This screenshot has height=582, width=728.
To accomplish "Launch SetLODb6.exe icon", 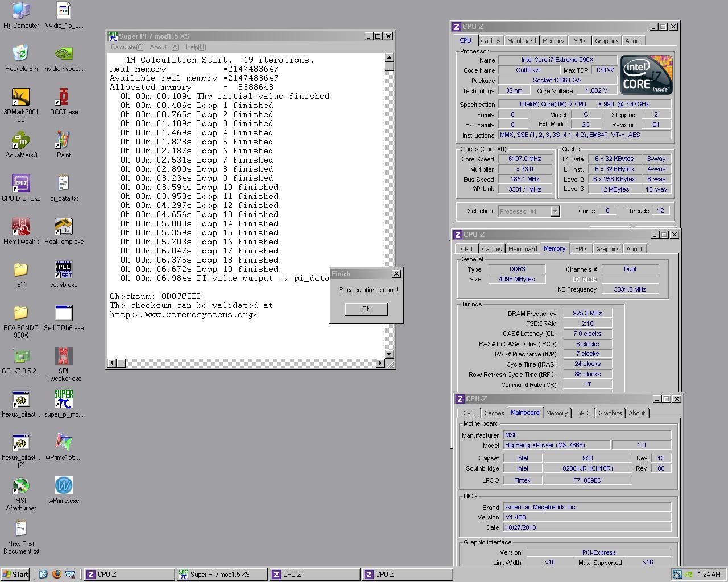I will coord(64,317).
